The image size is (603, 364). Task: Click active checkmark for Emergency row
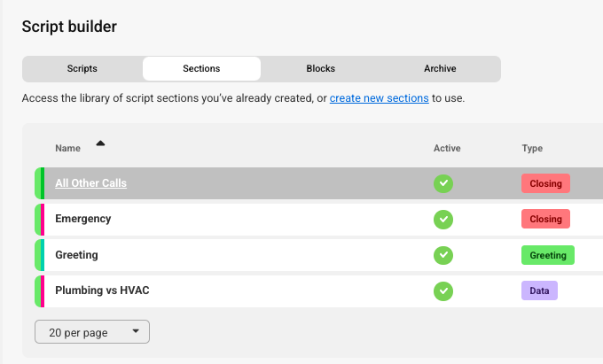click(443, 219)
